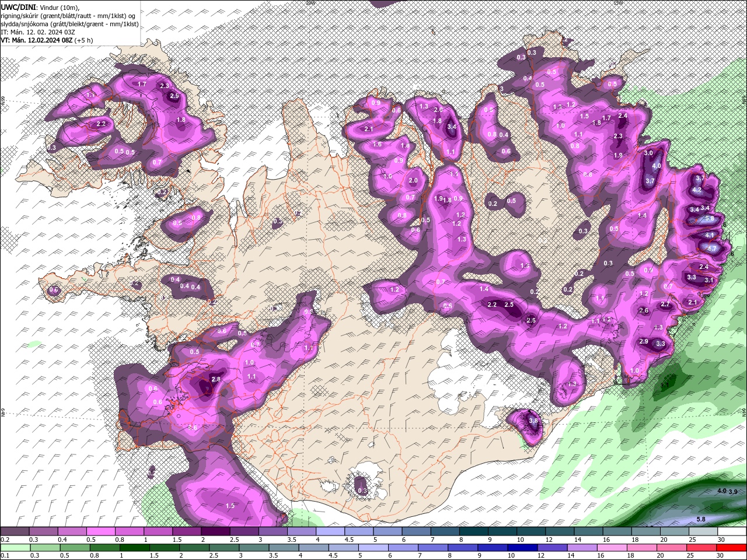Click the '4.1' precipitation value on east coast
The width and height of the screenshot is (747, 560).
click(x=710, y=235)
